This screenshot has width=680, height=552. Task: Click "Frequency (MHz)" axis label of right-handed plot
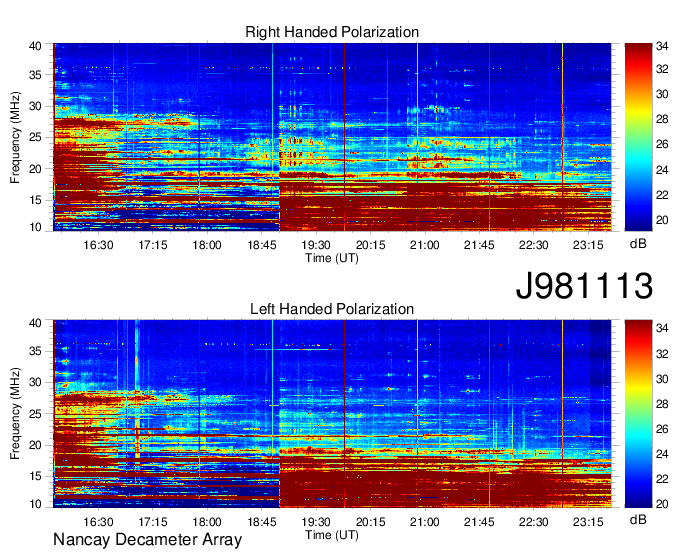[15, 137]
